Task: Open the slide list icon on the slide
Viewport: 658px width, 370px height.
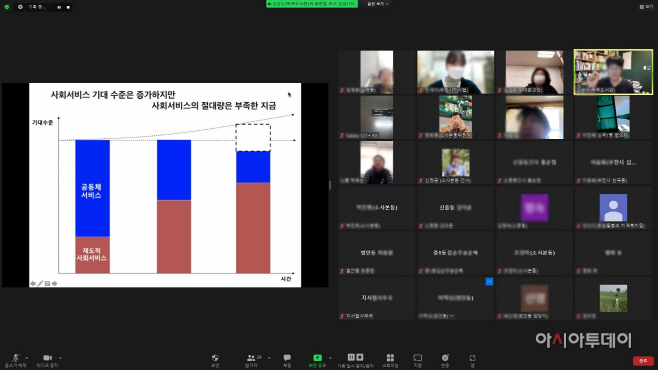Action: click(x=47, y=284)
